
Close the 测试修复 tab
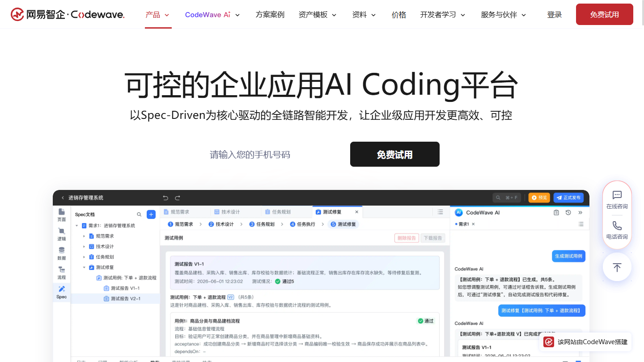pyautogui.click(x=356, y=212)
